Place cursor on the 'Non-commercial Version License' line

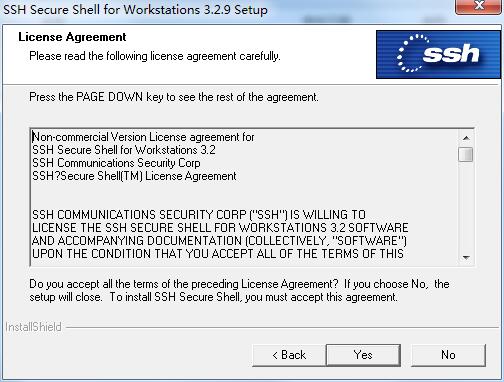(143, 137)
